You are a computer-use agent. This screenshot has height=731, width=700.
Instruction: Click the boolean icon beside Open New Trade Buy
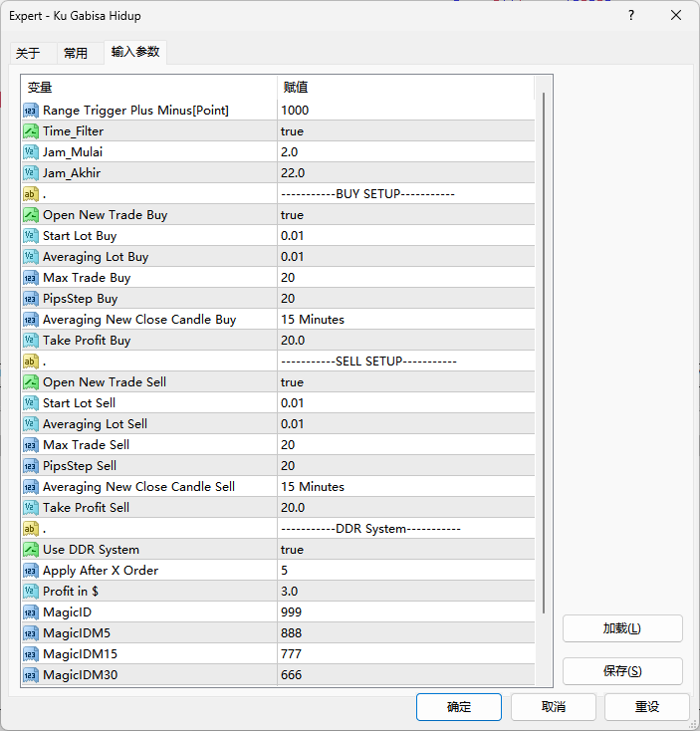click(x=31, y=215)
